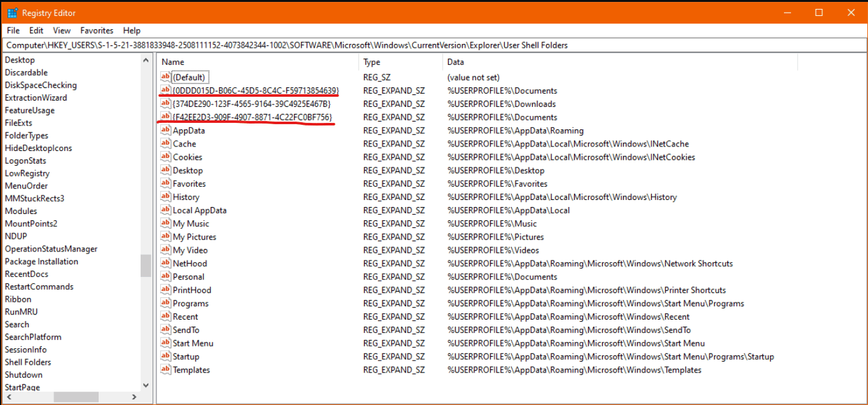This screenshot has height=405, width=868.
Task: Click REG_SZ type of (Default) row
Action: click(377, 77)
